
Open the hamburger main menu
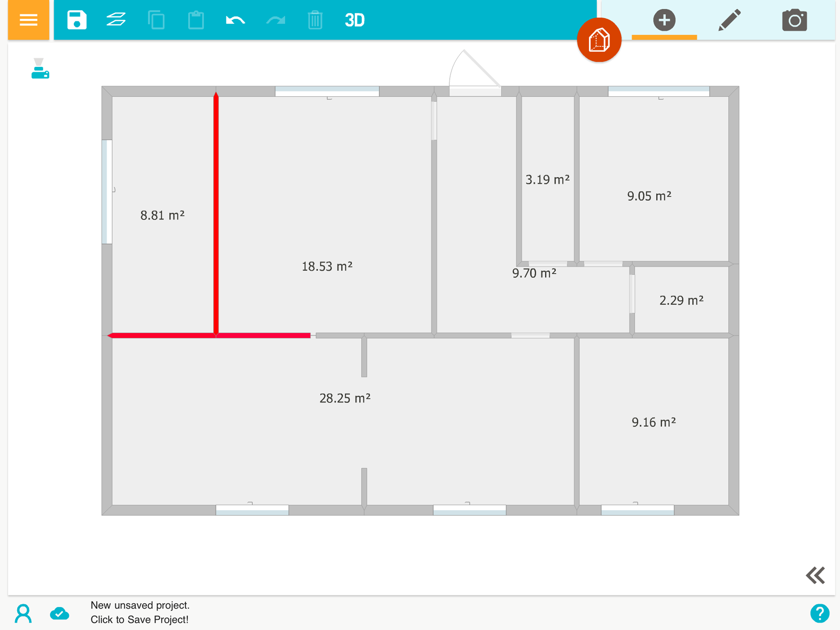click(28, 20)
